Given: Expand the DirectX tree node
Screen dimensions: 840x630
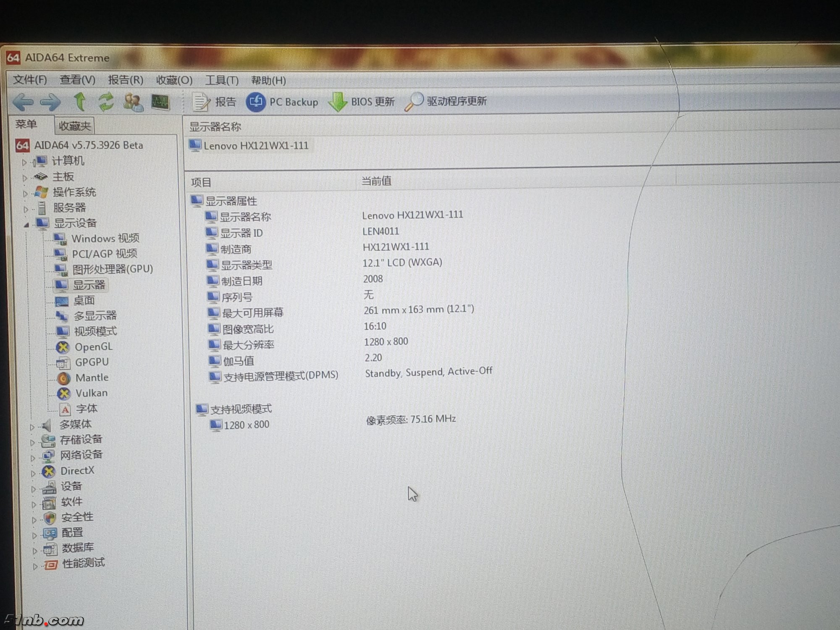Looking at the screenshot, I should click(x=33, y=473).
